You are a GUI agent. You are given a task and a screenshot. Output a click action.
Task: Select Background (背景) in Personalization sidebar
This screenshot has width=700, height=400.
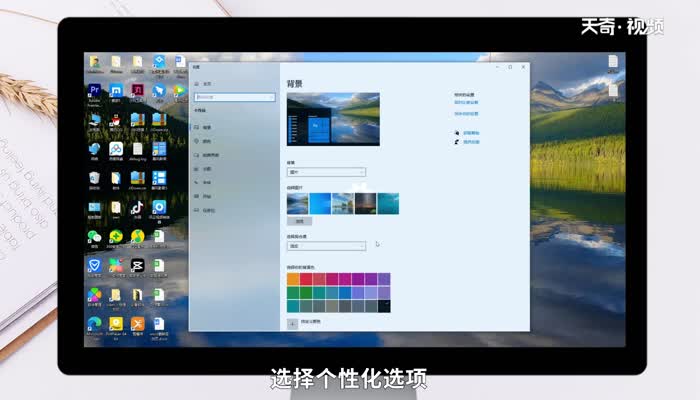(203, 128)
